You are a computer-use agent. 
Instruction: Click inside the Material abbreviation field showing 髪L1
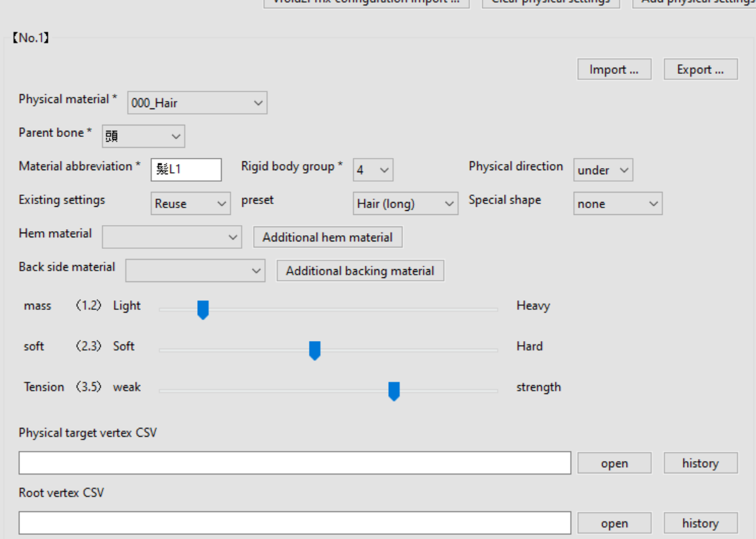coord(186,169)
